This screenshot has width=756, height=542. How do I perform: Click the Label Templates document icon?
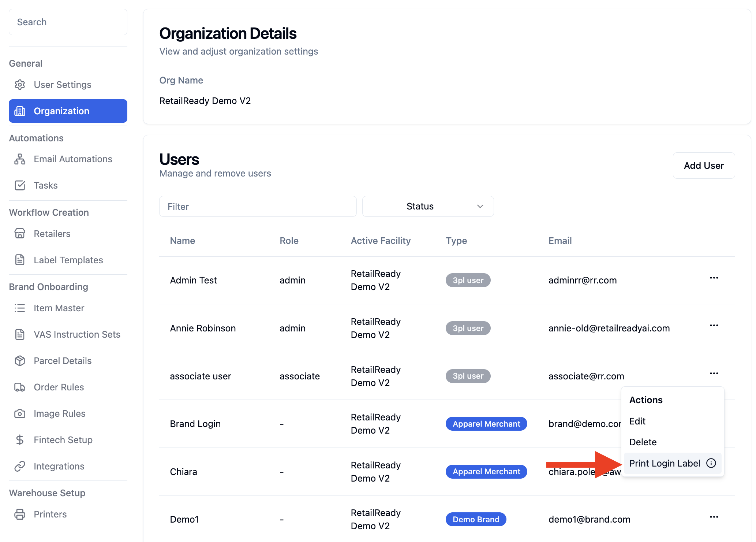click(20, 260)
